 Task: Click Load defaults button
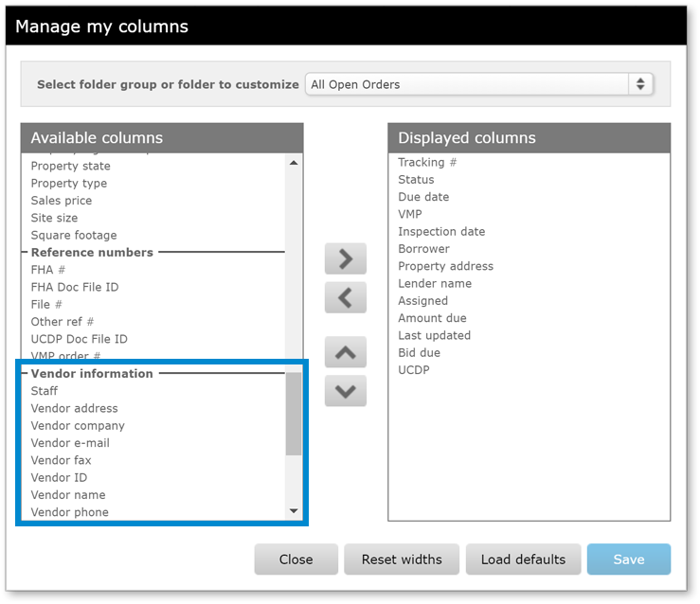(x=523, y=559)
